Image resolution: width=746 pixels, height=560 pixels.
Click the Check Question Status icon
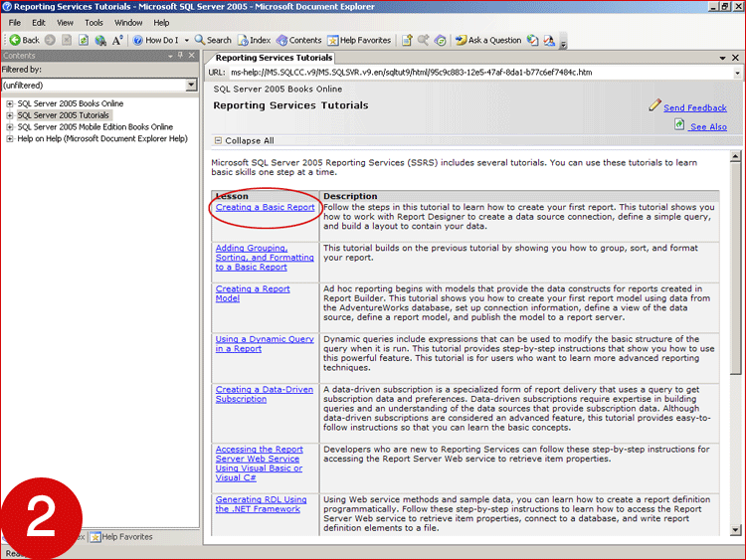532,41
